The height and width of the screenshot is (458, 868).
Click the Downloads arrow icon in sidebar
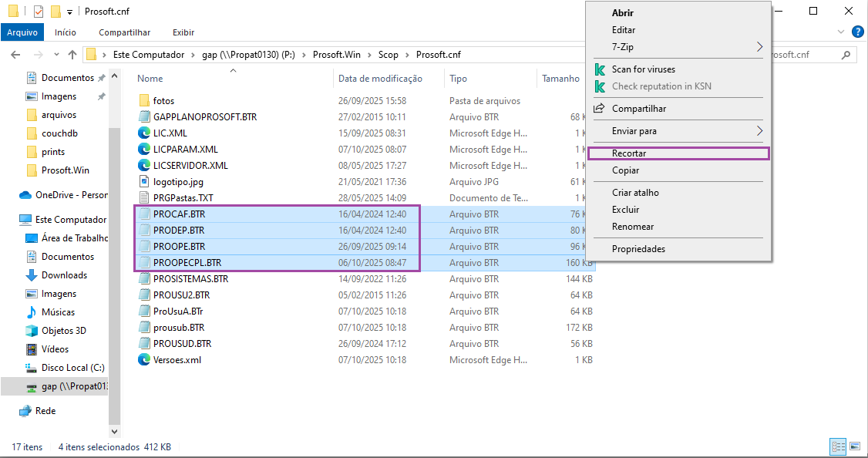pyautogui.click(x=32, y=275)
